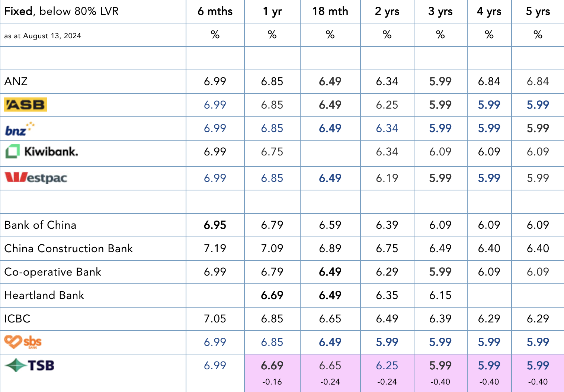
Task: Select China Construction Bank row label
Action: [68, 248]
